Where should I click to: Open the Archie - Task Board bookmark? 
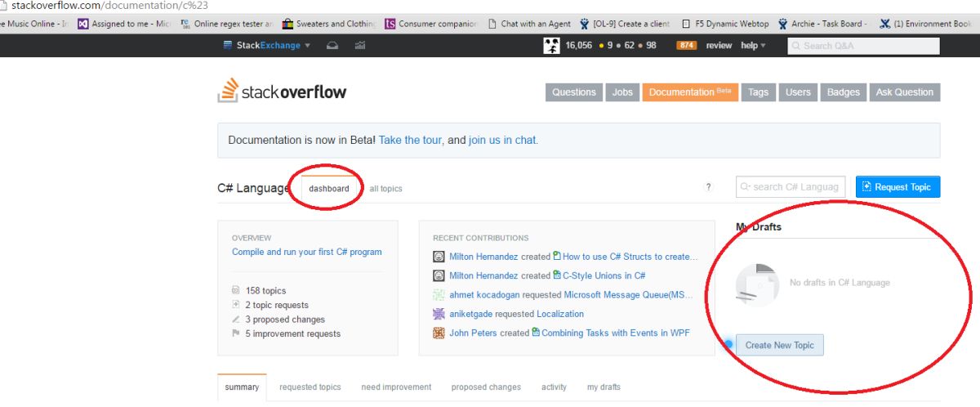pyautogui.click(x=823, y=24)
